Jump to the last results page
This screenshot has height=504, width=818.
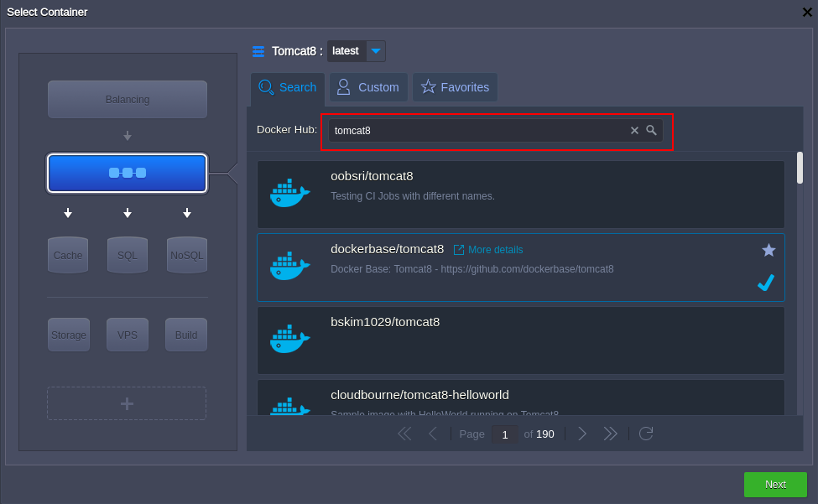(611, 434)
